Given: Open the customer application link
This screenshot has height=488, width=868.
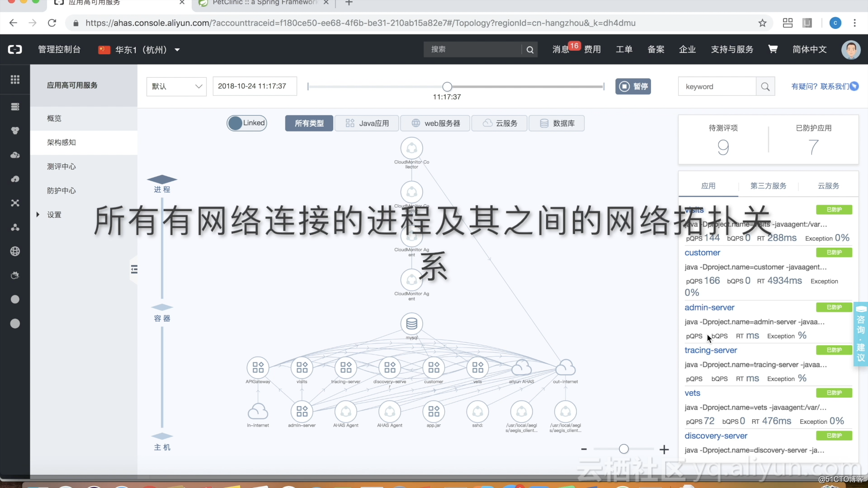Looking at the screenshot, I should tap(702, 253).
